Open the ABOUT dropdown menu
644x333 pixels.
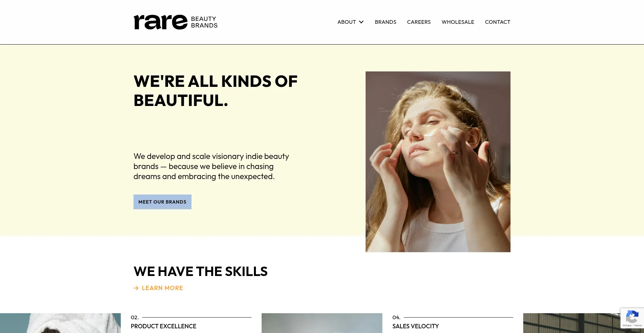point(347,22)
